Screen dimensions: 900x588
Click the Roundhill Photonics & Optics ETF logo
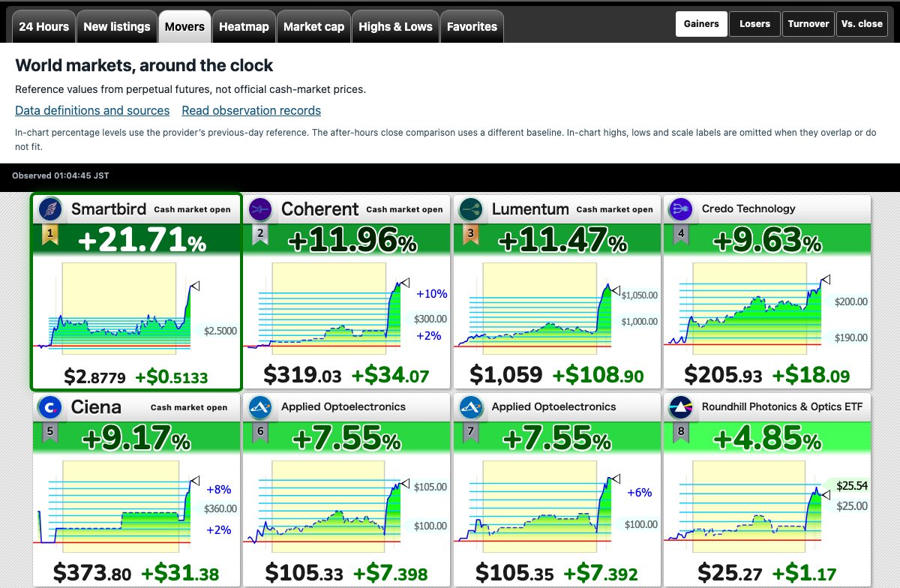[x=681, y=407]
